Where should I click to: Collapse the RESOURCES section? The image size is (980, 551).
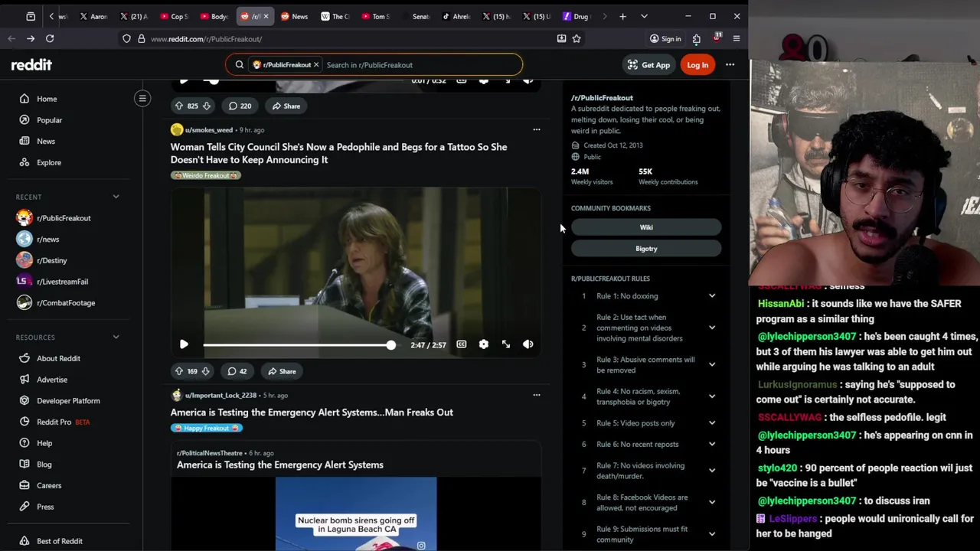tap(116, 337)
